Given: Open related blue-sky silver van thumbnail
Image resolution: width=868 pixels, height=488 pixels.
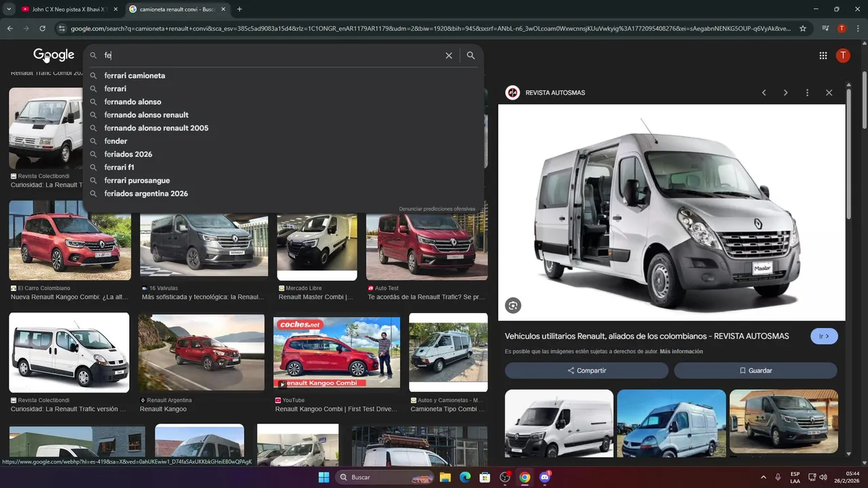Looking at the screenshot, I should [x=671, y=423].
